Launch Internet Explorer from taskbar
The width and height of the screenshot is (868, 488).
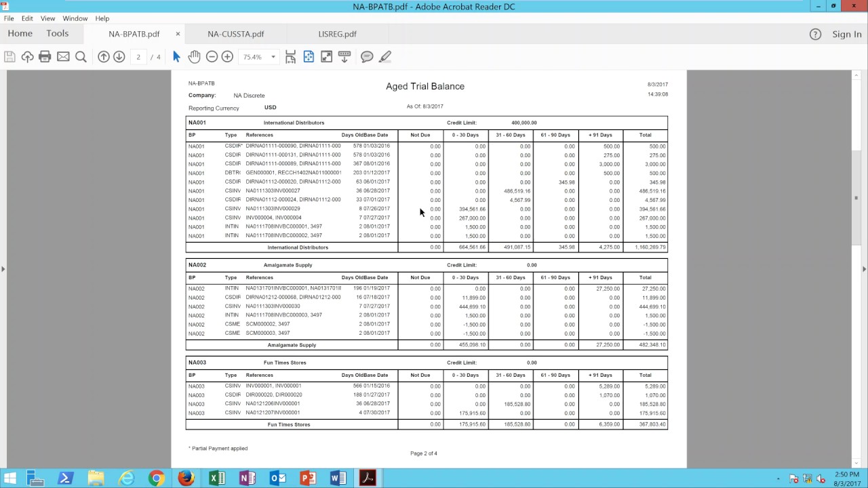coord(126,479)
